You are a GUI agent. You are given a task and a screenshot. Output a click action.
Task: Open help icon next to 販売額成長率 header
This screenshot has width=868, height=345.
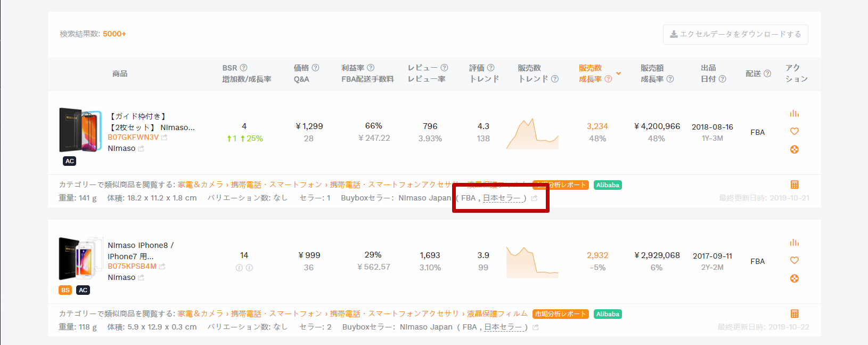tap(670, 79)
